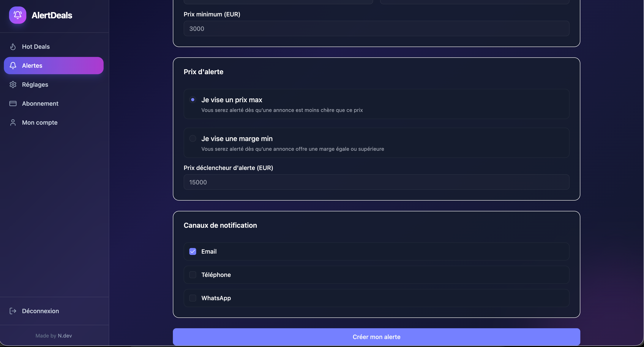Image resolution: width=644 pixels, height=347 pixels.
Task: Click the credit card icon beside Abonnement
Action: point(13,104)
